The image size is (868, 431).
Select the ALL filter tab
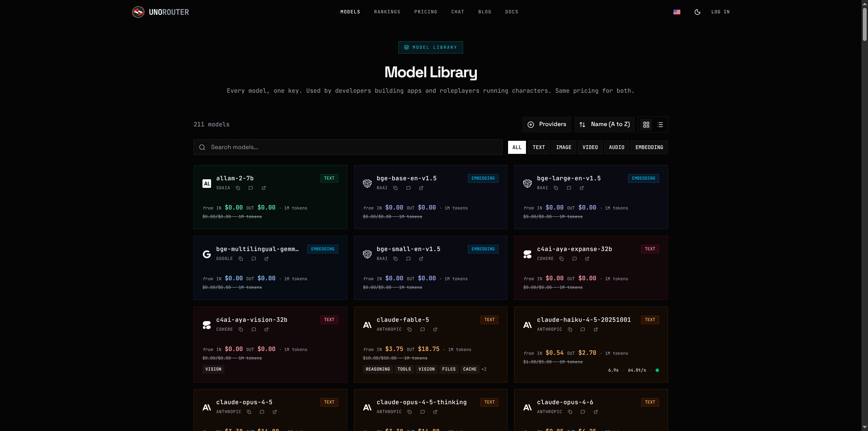click(x=517, y=147)
